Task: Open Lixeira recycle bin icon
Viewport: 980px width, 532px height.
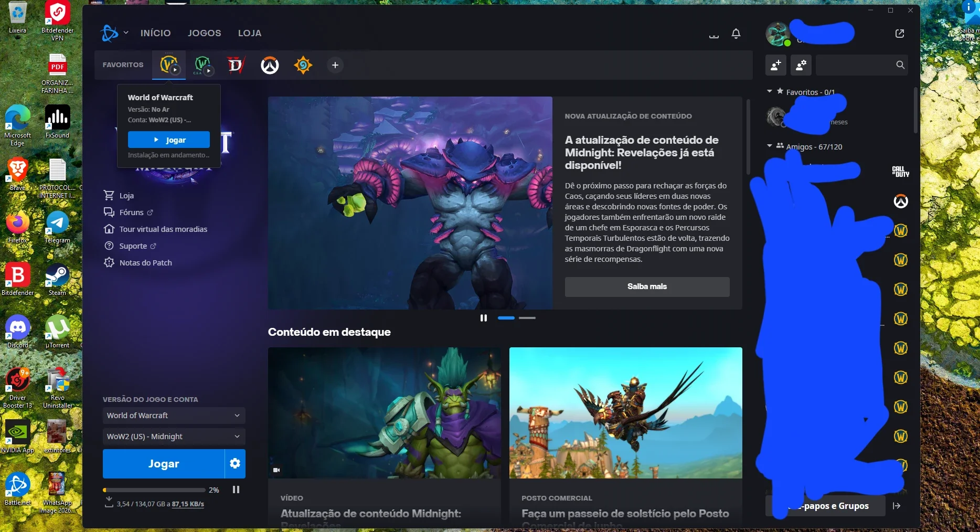Action: (x=17, y=17)
